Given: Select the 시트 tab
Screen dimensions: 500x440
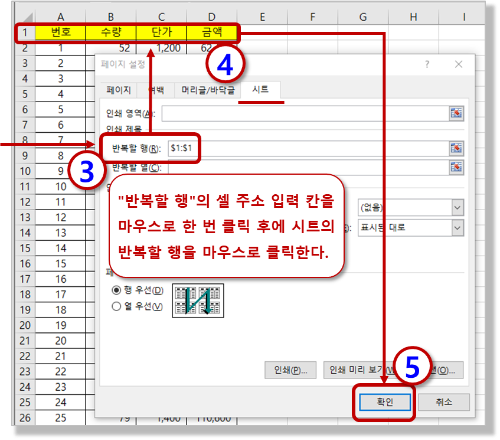Looking at the screenshot, I should tap(260, 89).
